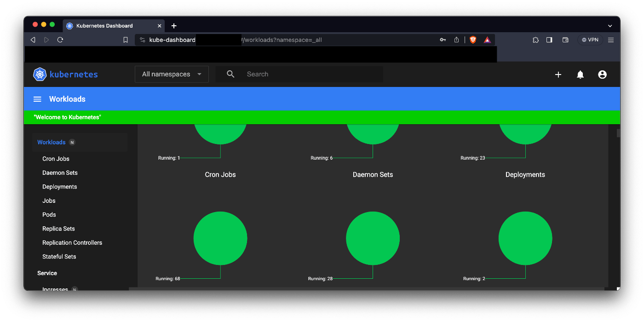Screen dimensions: 644x322
Task: Open Ingresses in the sidebar
Action: tap(55, 289)
